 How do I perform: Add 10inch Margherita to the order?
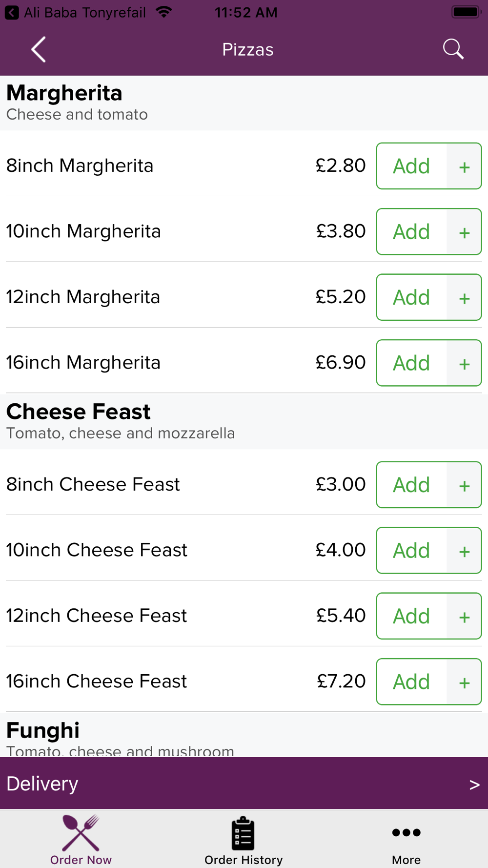coord(411,232)
